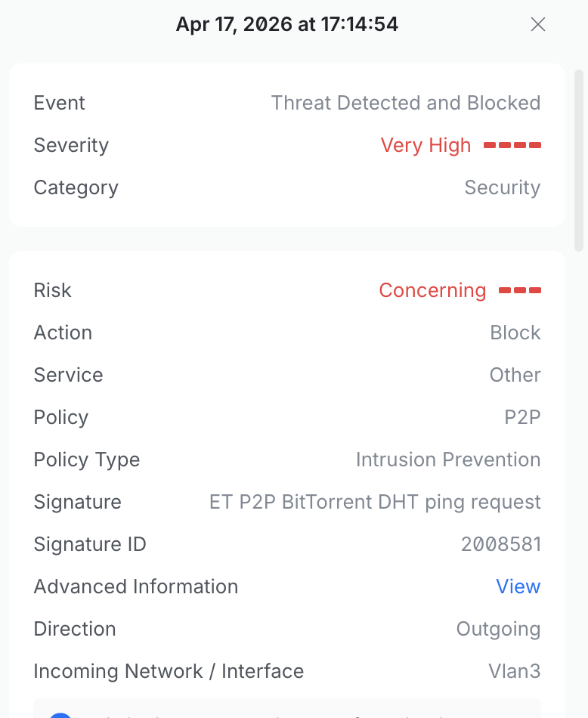588x718 pixels.
Task: Select the Concerning risk value
Action: [x=432, y=290]
